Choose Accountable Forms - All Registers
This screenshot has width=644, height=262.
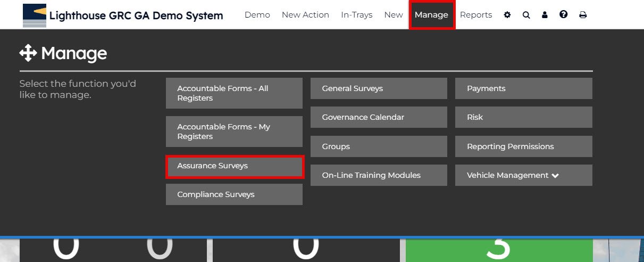[x=234, y=93]
